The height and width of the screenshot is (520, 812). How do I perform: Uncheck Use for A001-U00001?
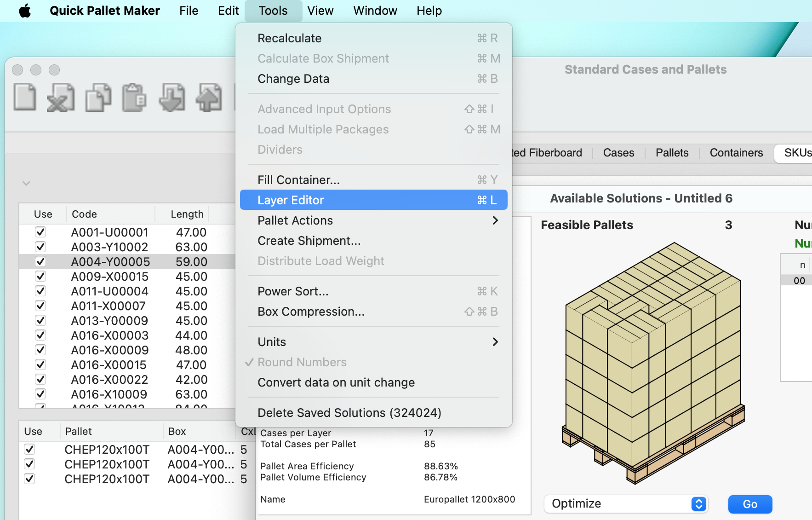40,232
